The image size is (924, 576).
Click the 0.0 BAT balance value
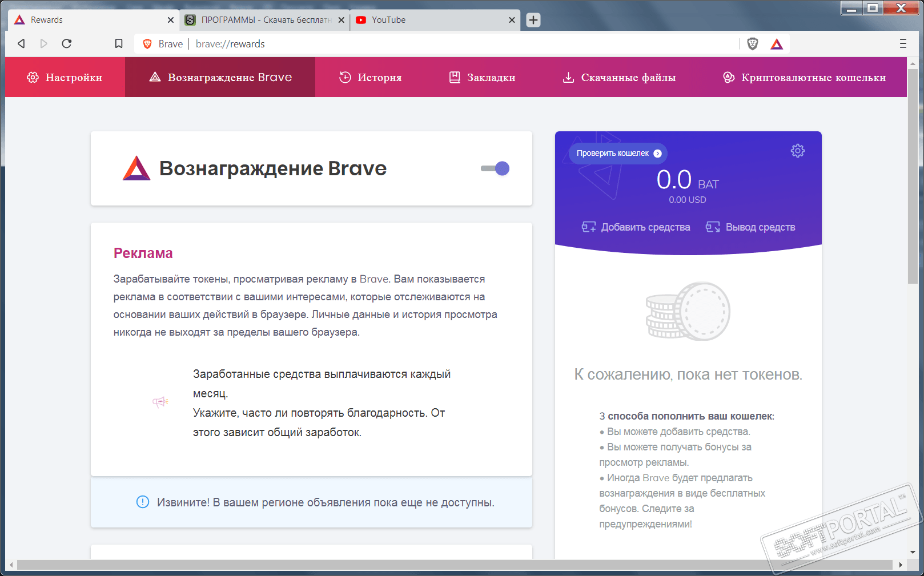click(688, 180)
